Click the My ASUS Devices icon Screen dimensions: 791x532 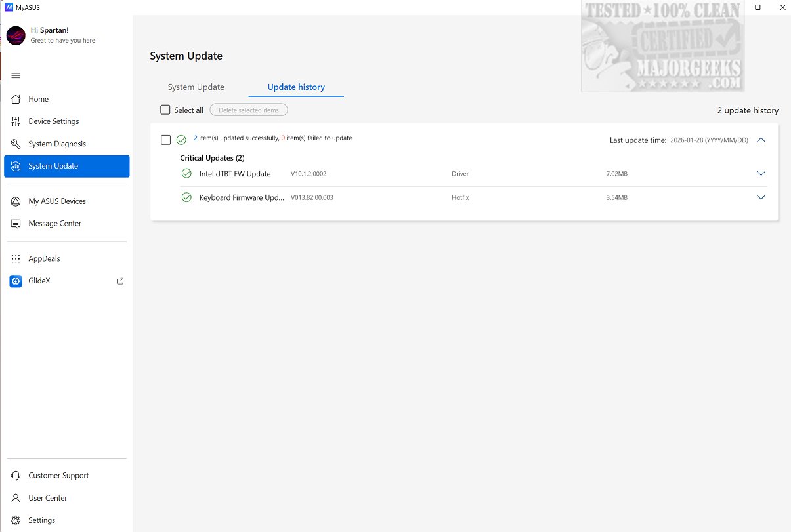point(16,201)
